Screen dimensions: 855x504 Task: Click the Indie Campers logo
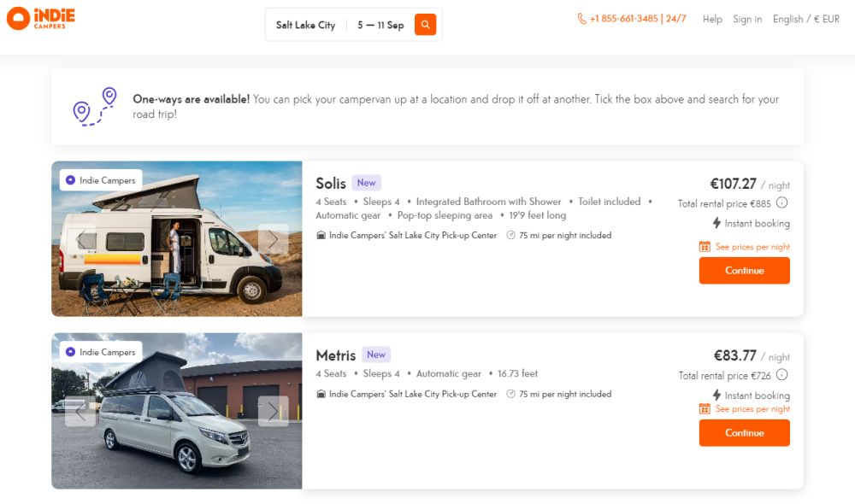40,18
